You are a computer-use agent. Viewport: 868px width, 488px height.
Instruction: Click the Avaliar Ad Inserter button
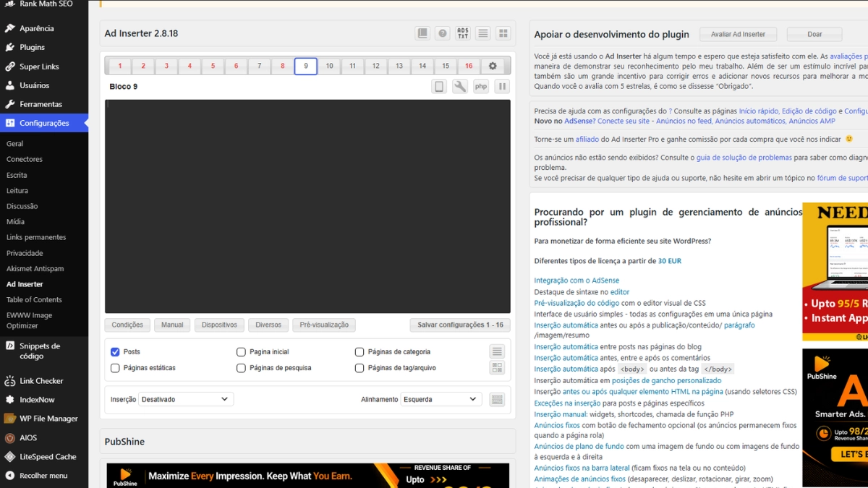point(739,34)
